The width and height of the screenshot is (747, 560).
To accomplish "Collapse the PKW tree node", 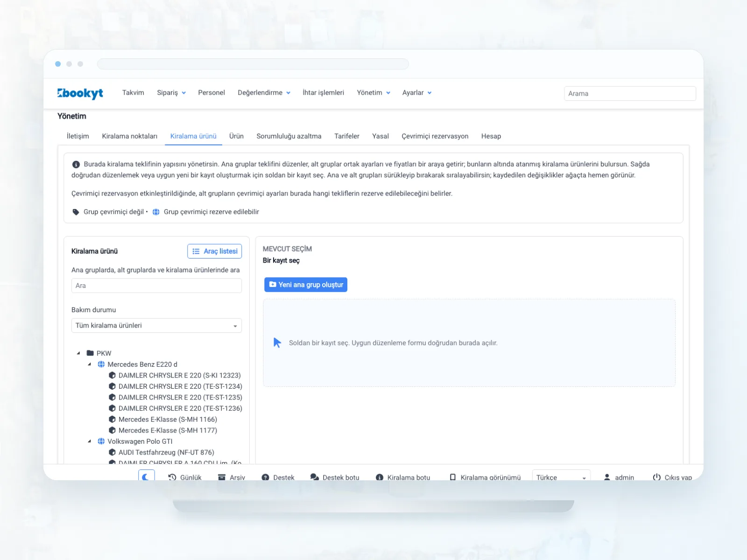I will click(78, 353).
